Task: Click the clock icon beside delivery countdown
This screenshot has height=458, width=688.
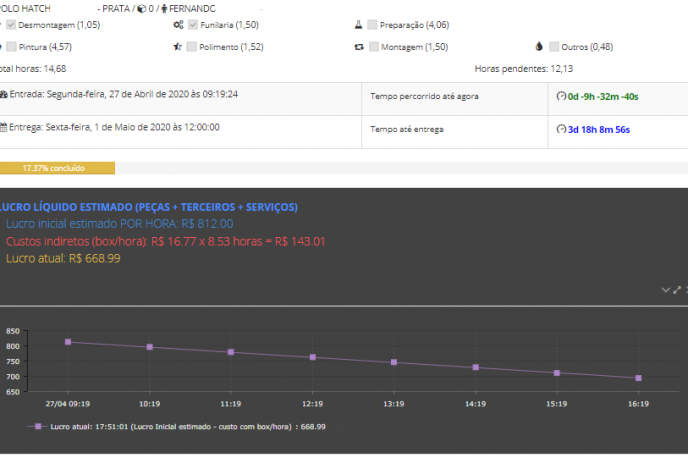Action: tap(561, 130)
